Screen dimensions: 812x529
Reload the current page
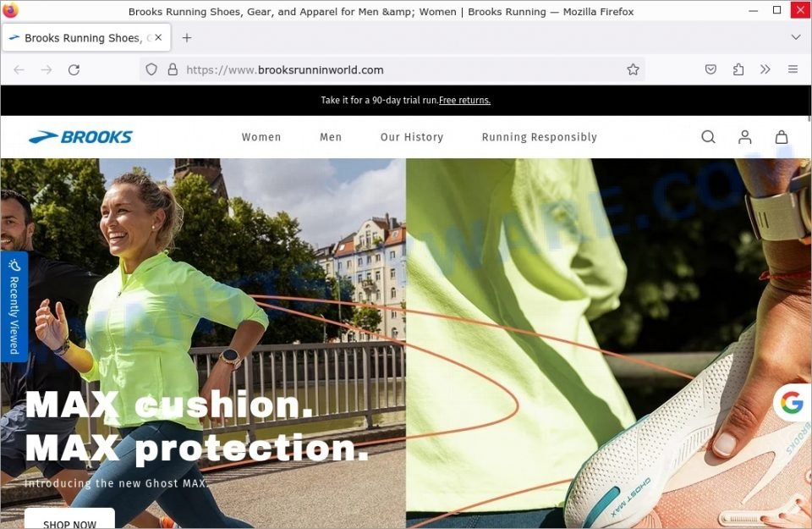pyautogui.click(x=74, y=70)
